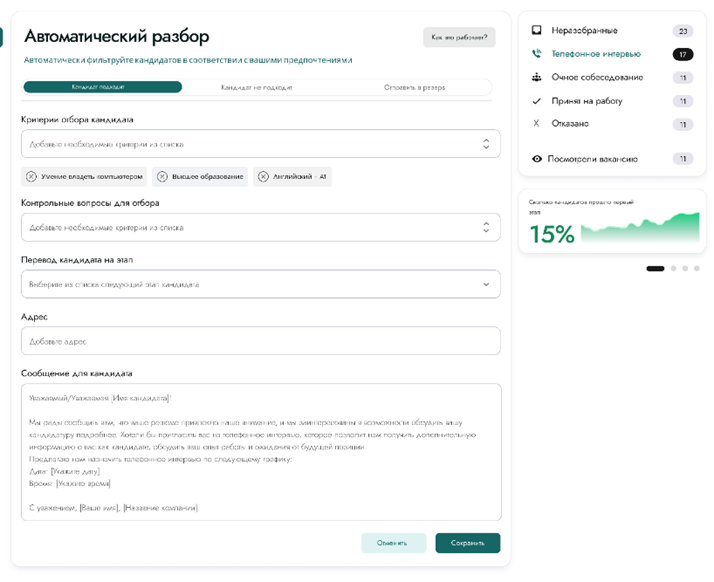Click the Адрес input field
This screenshot has width=714, height=582.
(x=260, y=342)
